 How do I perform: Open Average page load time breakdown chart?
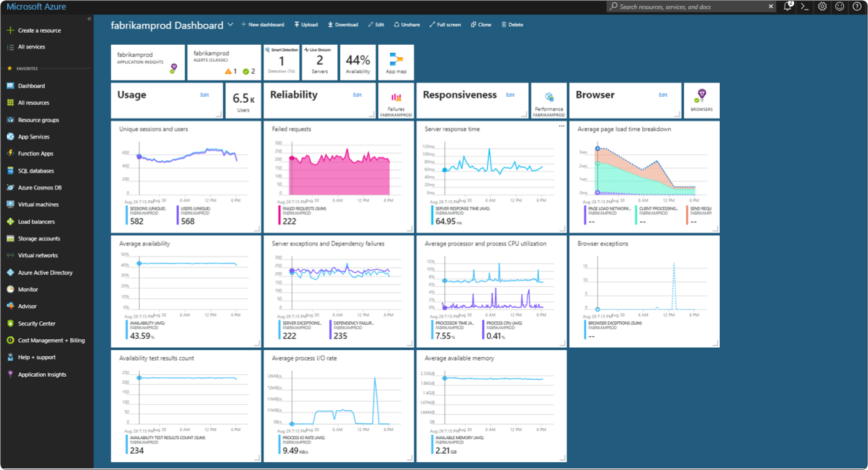coord(644,177)
